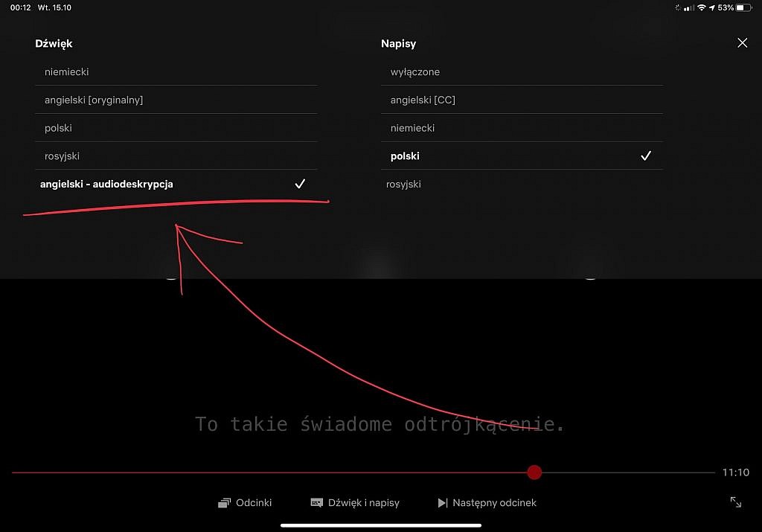Image resolution: width=762 pixels, height=532 pixels.
Task: Toggle fullscreen scaling arrows icon
Action: tap(736, 502)
